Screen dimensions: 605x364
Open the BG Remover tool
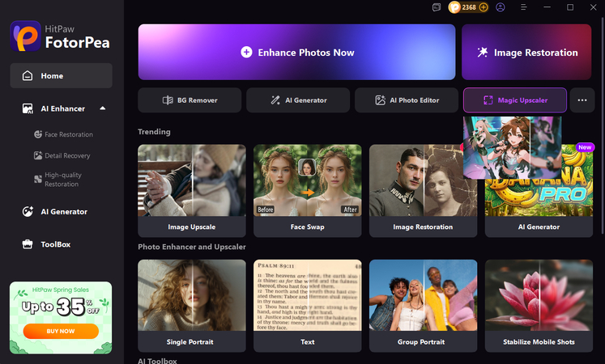[190, 100]
